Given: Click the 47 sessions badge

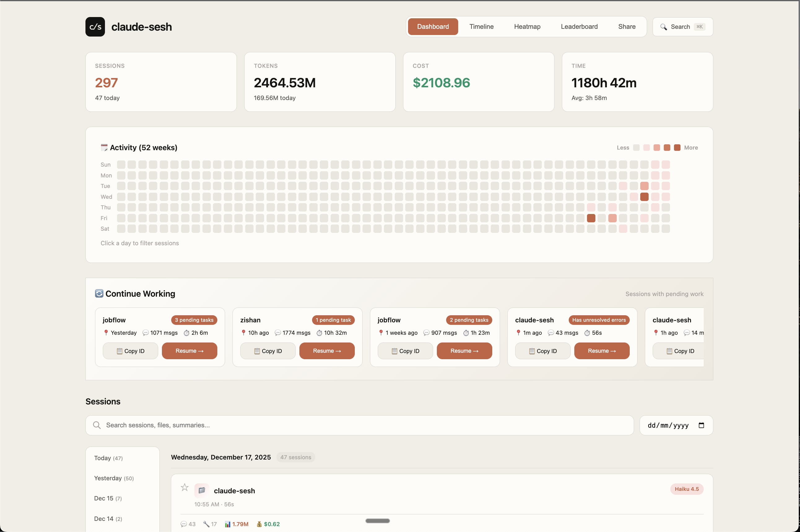Looking at the screenshot, I should point(295,457).
